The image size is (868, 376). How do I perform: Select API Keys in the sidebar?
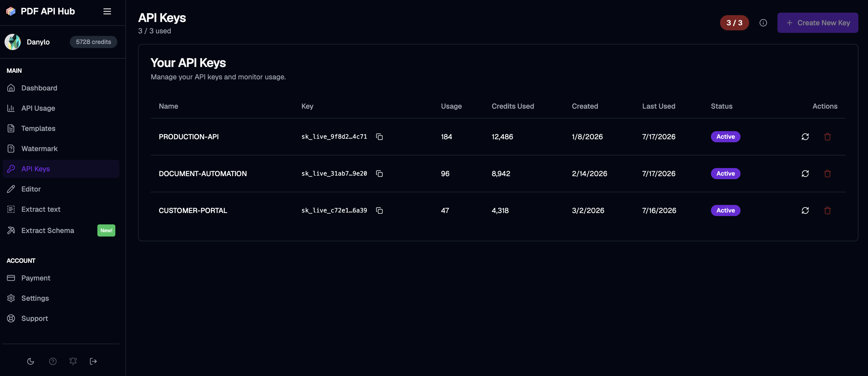pyautogui.click(x=61, y=169)
